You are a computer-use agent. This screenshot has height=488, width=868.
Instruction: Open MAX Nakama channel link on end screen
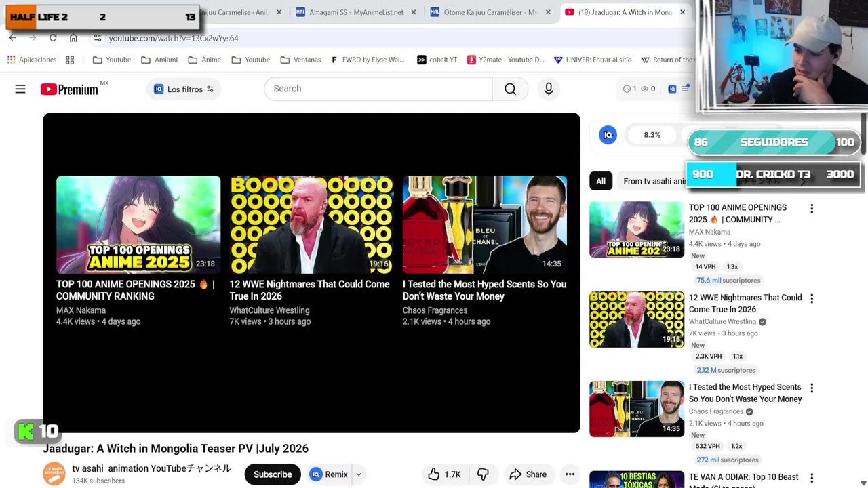coord(81,310)
